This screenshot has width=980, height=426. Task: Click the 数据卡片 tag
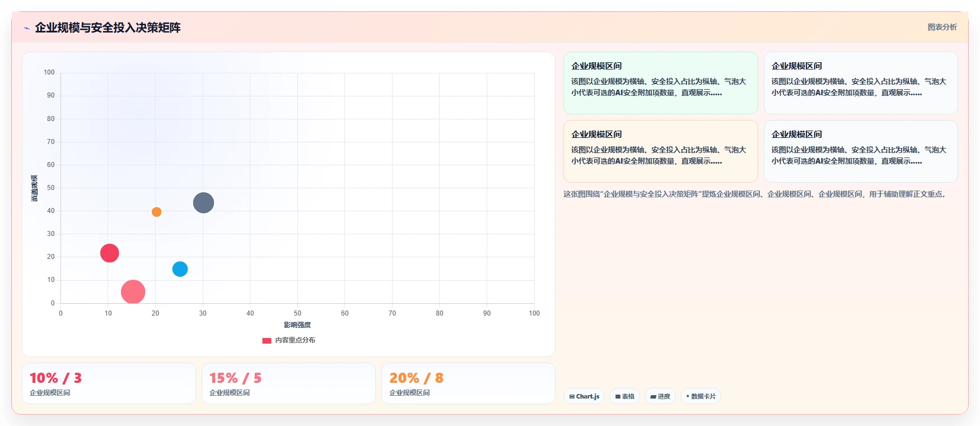click(701, 396)
